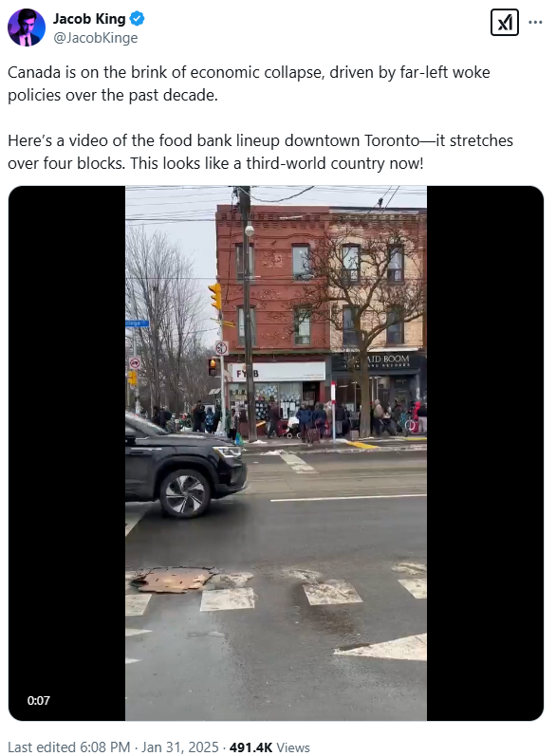Open Jacob King's profile avatar
The image size is (556, 756).
click(26, 28)
